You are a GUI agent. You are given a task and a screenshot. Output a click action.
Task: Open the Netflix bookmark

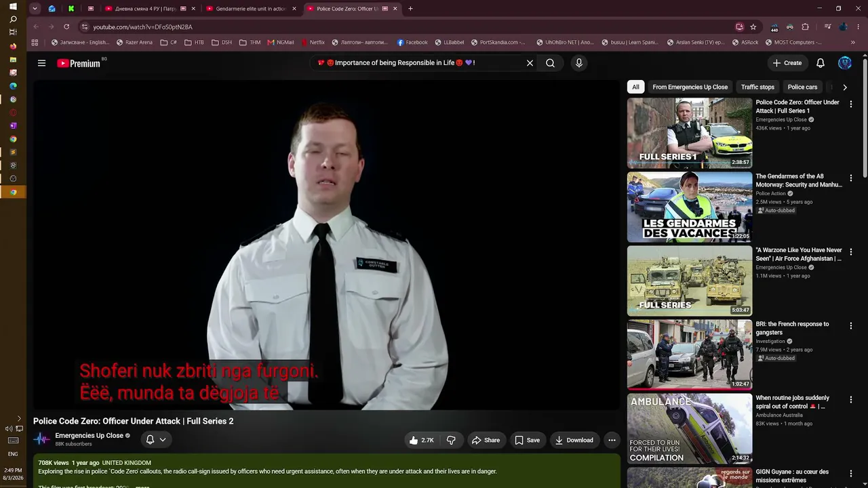[312, 42]
